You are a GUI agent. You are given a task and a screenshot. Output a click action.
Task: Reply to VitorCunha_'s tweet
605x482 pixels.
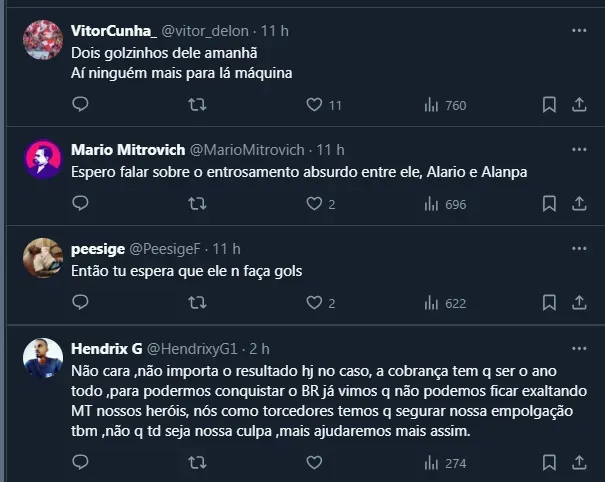[81, 105]
